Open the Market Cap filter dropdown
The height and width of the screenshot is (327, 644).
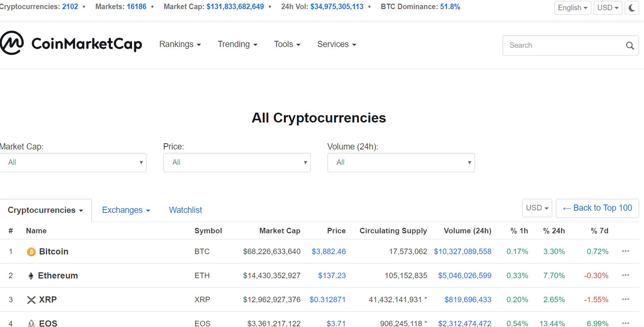[x=73, y=163]
